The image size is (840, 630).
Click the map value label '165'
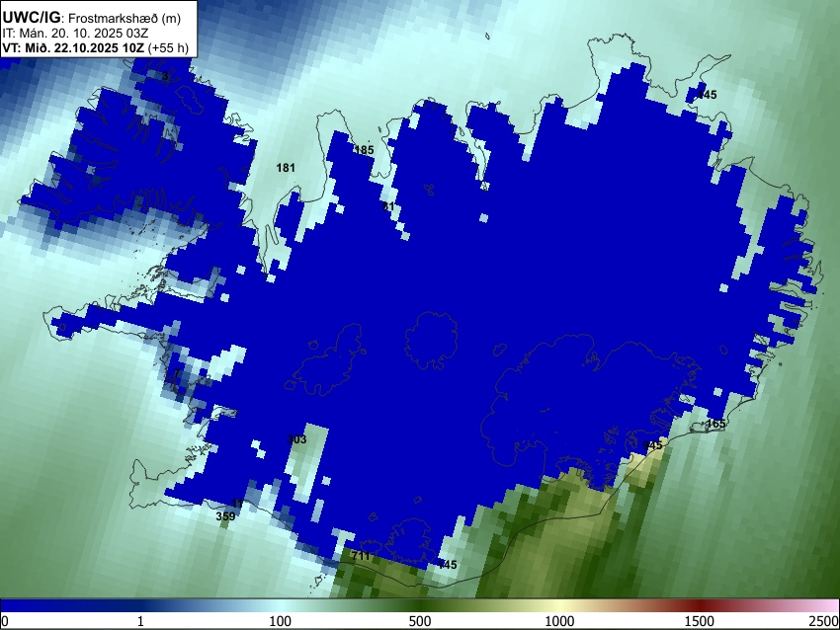click(715, 424)
